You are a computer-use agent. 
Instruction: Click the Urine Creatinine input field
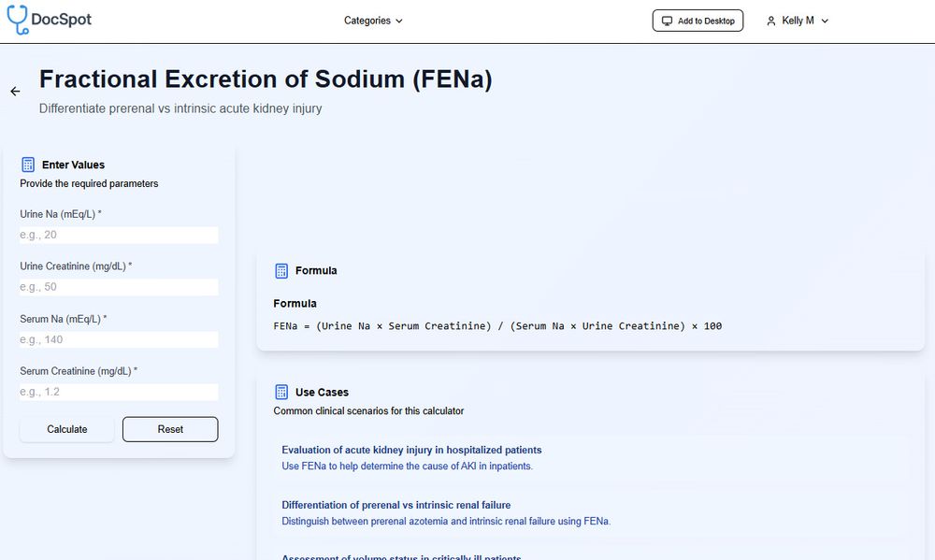119,287
